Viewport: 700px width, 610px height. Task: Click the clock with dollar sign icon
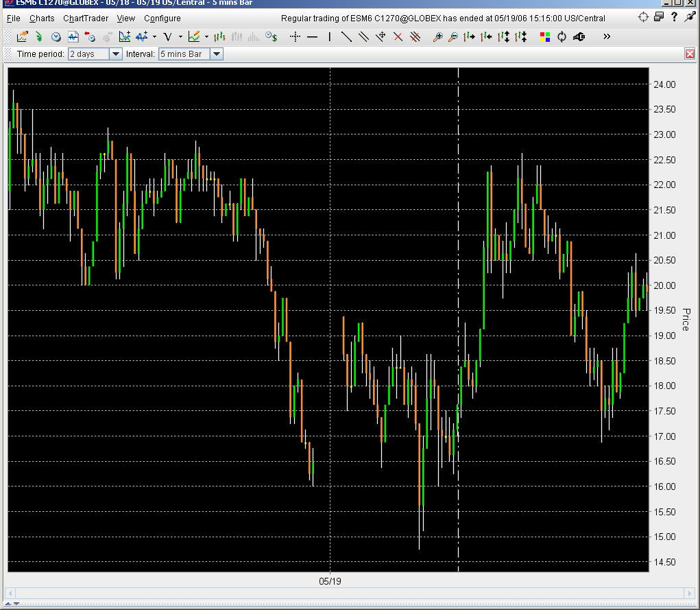coord(271,36)
